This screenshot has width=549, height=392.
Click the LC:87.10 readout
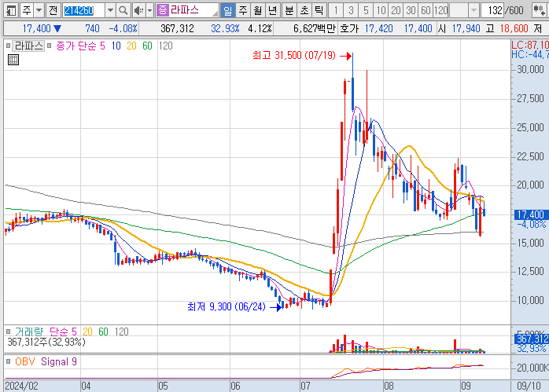pos(530,45)
